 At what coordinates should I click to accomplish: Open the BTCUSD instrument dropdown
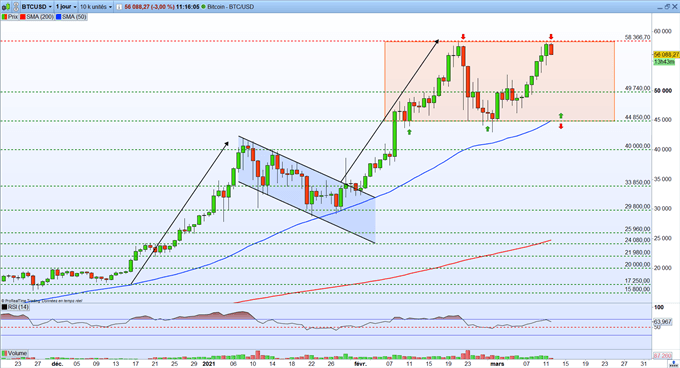[x=37, y=7]
